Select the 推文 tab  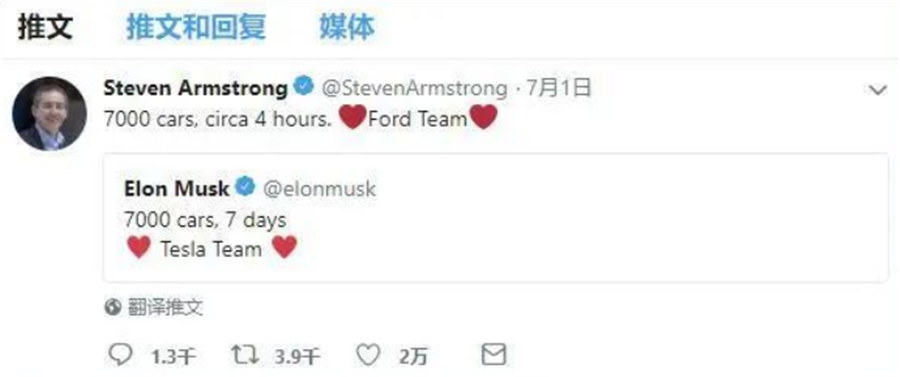click(x=45, y=26)
